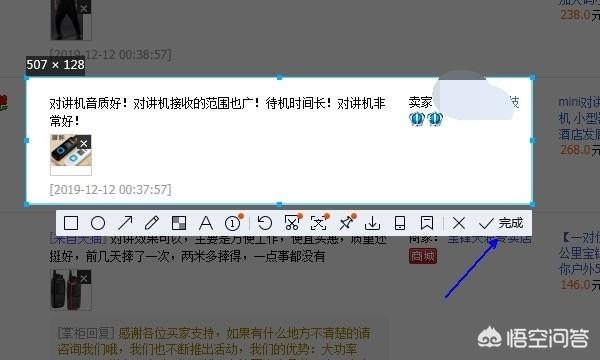The width and height of the screenshot is (600, 360).
Task: Click the selection size label 507 × 128
Action: pyautogui.click(x=55, y=65)
